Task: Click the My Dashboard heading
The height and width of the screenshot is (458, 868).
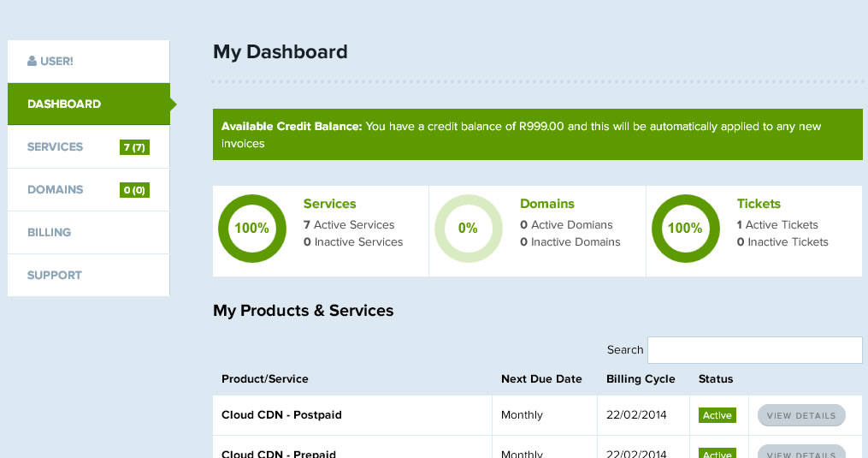Action: [280, 52]
